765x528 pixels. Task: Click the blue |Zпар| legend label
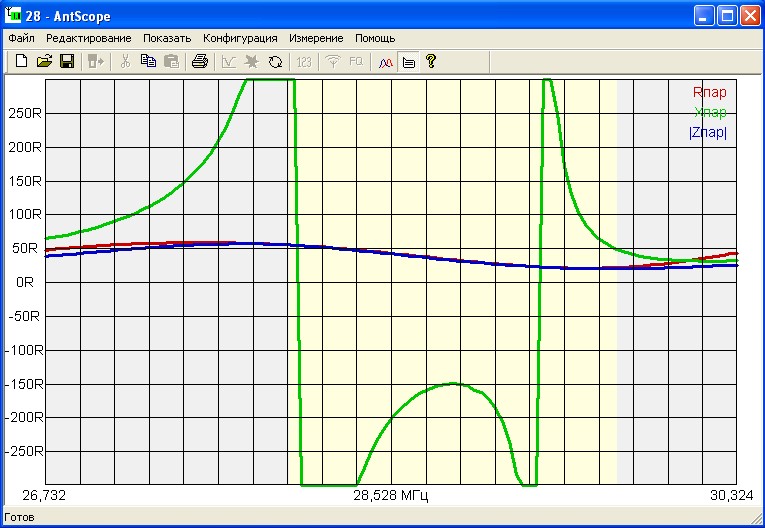(x=707, y=133)
